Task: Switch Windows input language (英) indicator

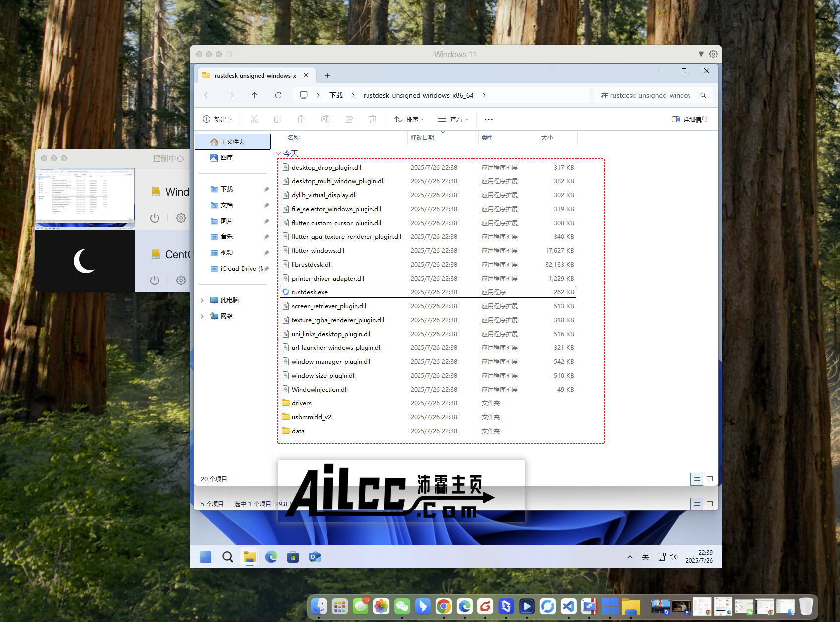Action: coord(645,557)
